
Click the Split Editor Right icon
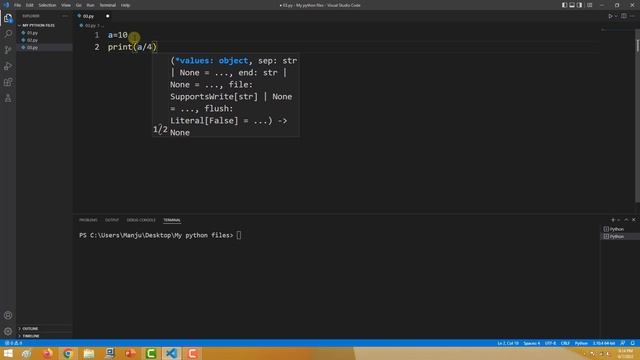pyautogui.click(x=624, y=16)
